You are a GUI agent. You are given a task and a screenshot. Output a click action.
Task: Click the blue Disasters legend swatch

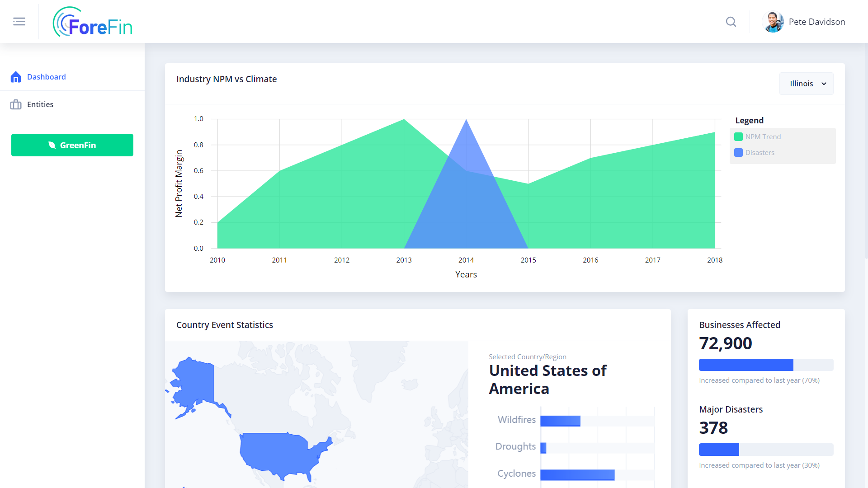pos(738,152)
